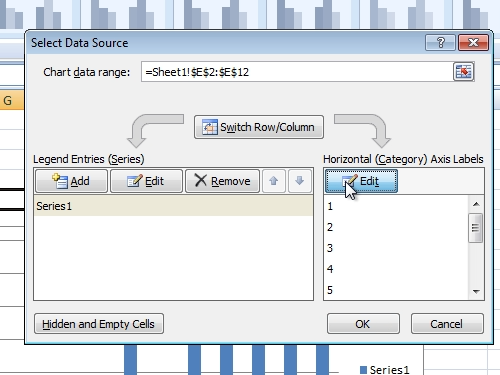Edit the horizontal axis labels

coord(361,181)
